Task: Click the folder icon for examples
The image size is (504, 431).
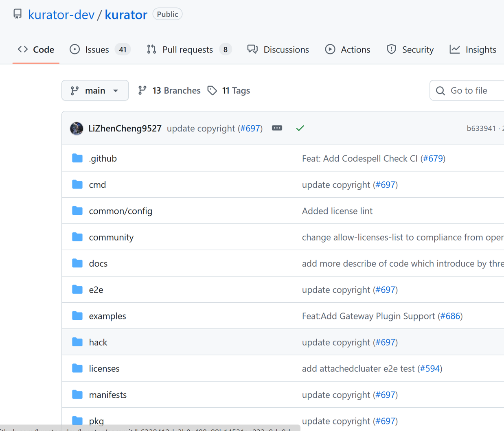Action: point(77,315)
